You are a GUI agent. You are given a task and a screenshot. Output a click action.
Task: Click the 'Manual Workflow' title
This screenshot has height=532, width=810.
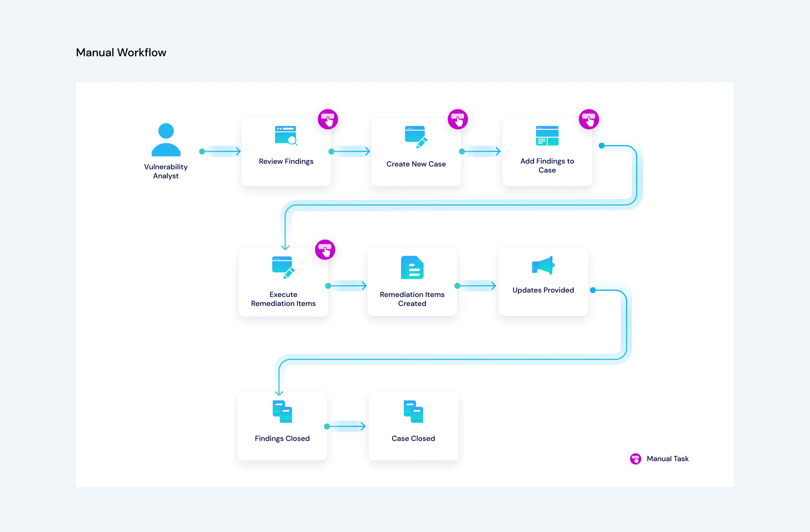(x=121, y=52)
